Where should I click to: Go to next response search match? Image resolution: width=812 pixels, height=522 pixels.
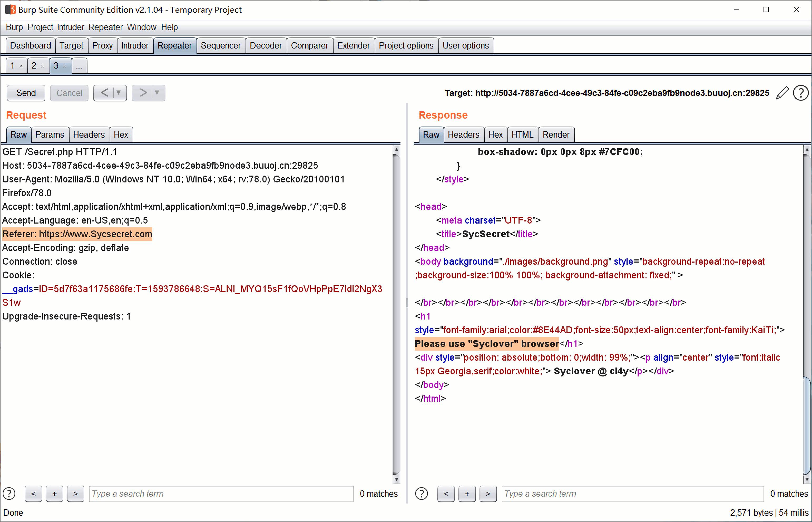[488, 494]
